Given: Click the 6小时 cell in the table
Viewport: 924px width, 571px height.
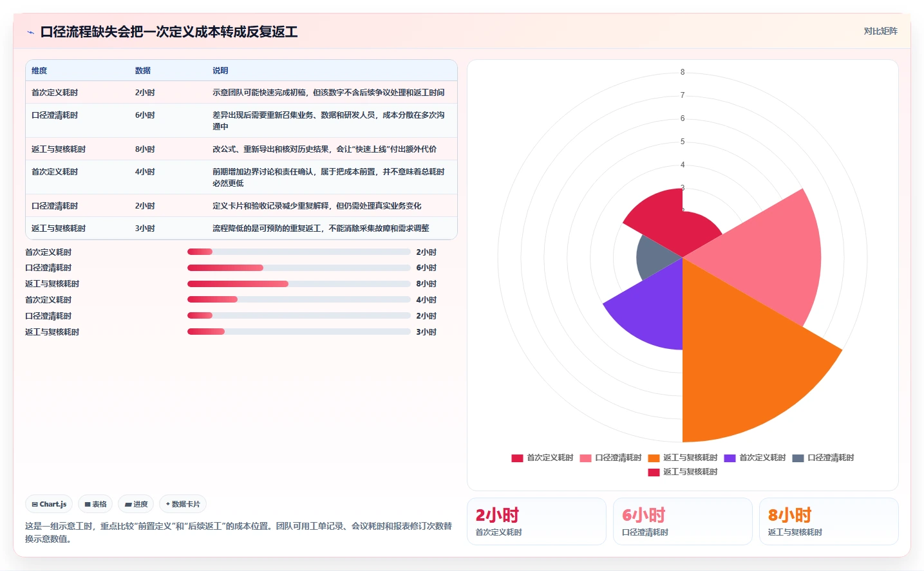Looking at the screenshot, I should click(x=145, y=115).
